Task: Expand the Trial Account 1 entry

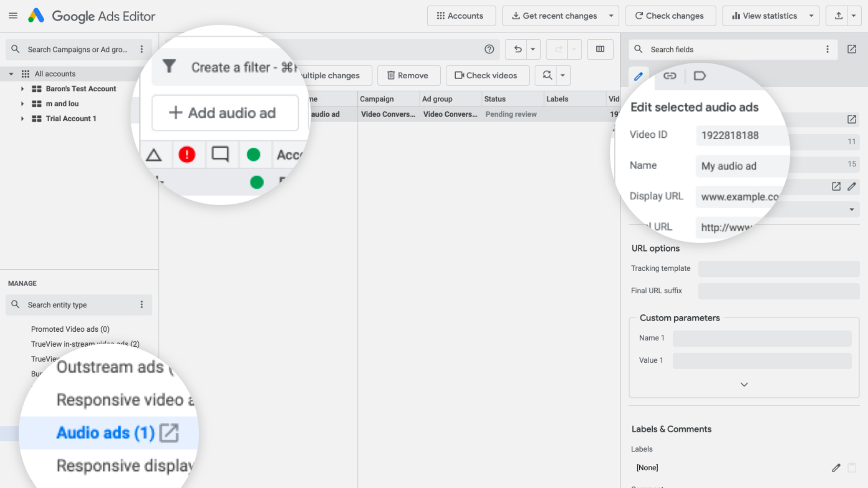Action: (23, 118)
